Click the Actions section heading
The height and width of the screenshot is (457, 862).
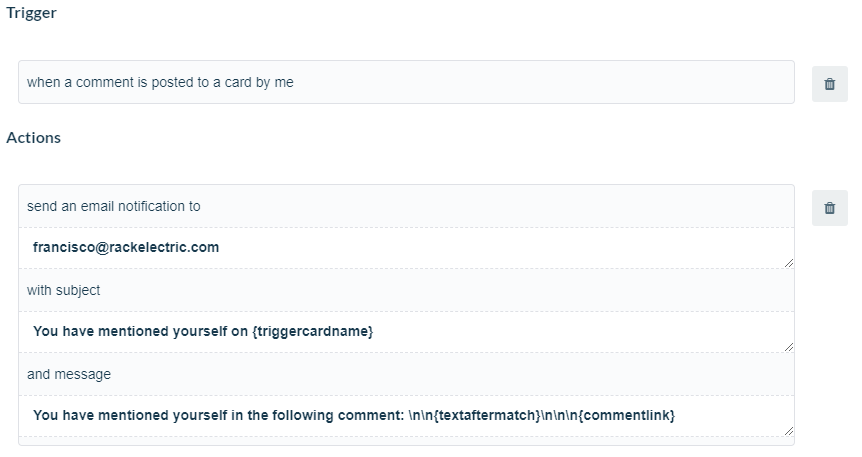(x=34, y=137)
